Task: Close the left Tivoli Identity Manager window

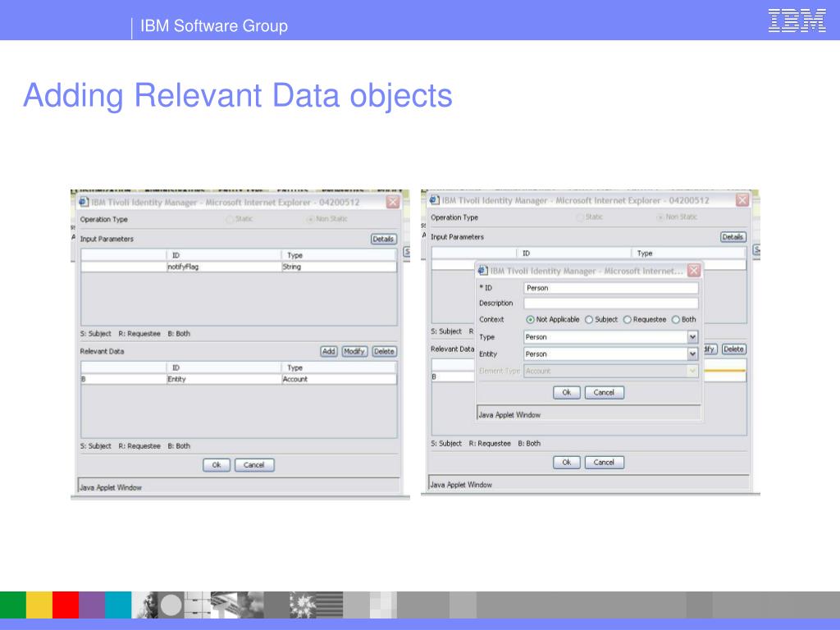Action: coord(393,202)
